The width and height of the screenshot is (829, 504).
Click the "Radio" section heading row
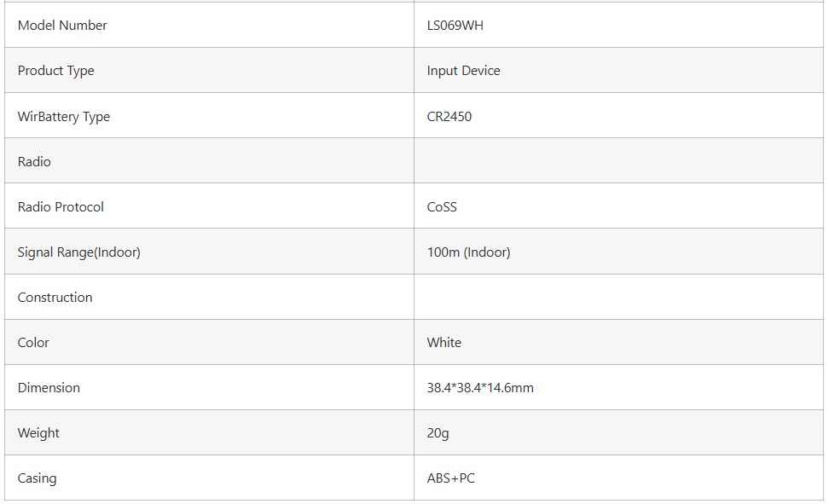34,162
